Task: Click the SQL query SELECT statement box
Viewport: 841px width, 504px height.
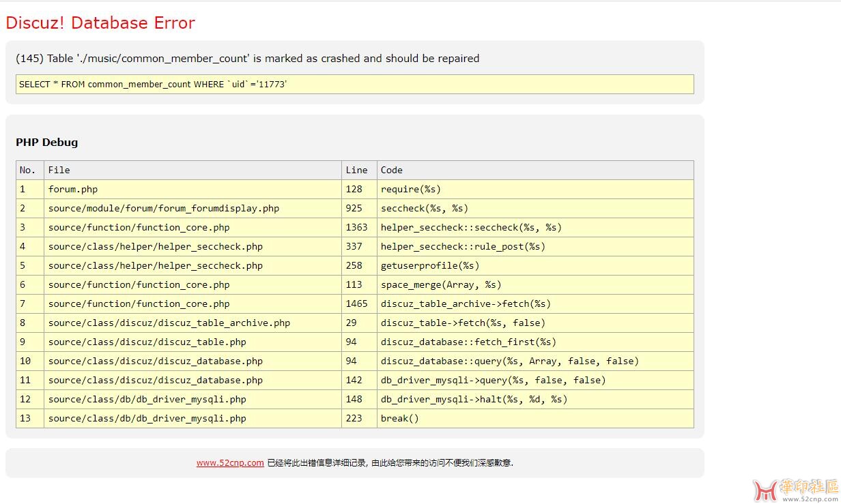Action: (355, 84)
